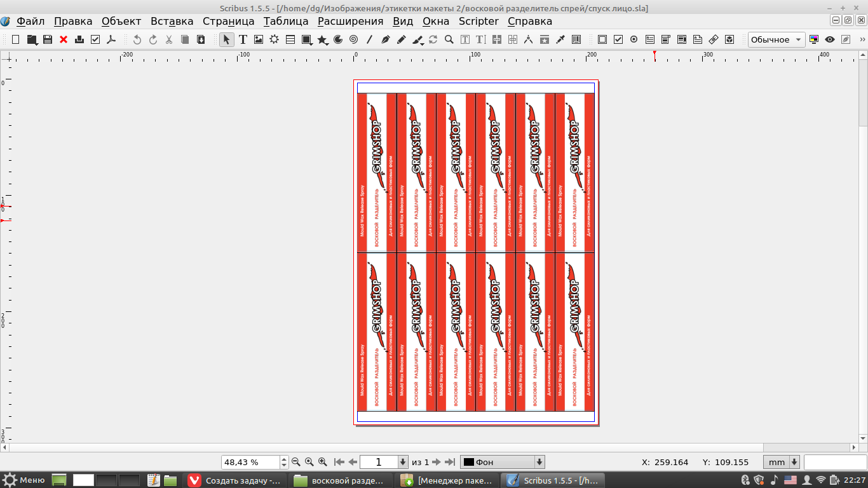Viewport: 868px width, 488px height.
Task: Select the Text Frame tool
Action: click(243, 39)
